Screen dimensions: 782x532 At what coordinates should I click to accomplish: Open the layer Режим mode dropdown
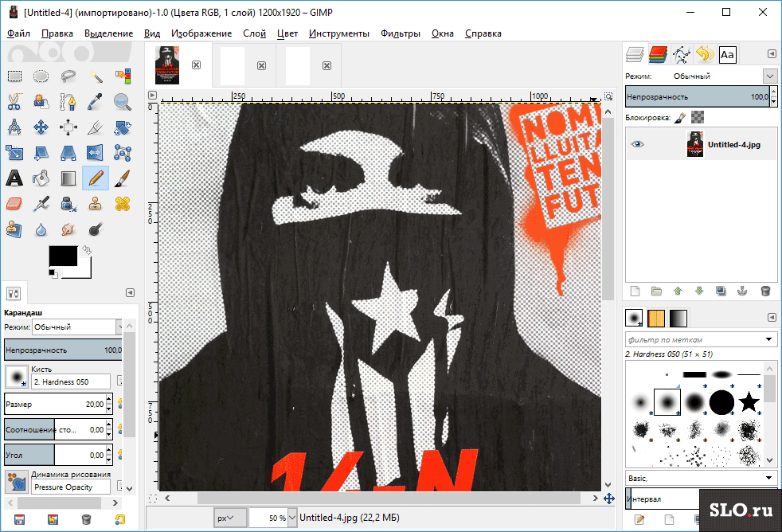[x=770, y=76]
